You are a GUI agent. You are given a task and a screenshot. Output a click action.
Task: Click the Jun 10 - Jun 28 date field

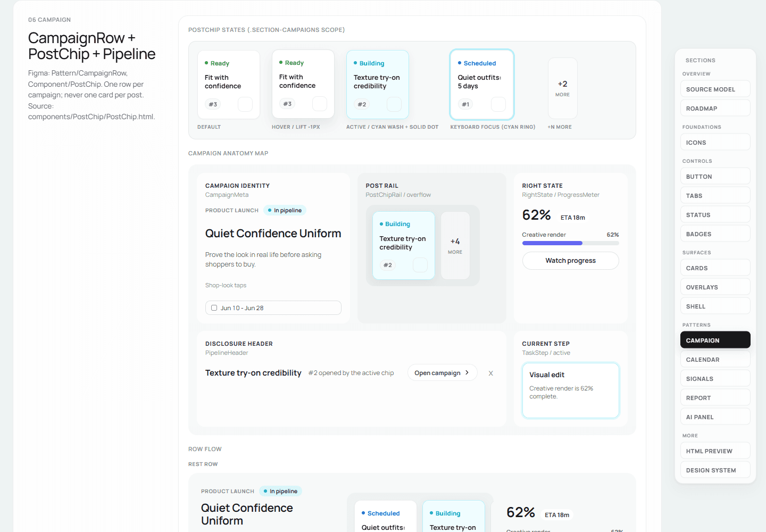pos(273,307)
